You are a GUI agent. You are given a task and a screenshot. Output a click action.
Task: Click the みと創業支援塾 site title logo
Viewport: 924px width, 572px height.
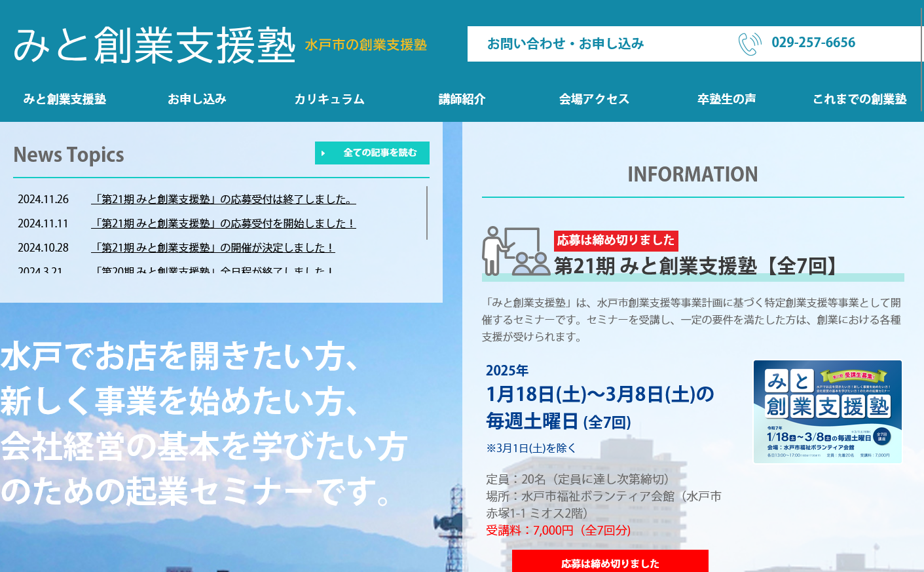[x=155, y=45]
